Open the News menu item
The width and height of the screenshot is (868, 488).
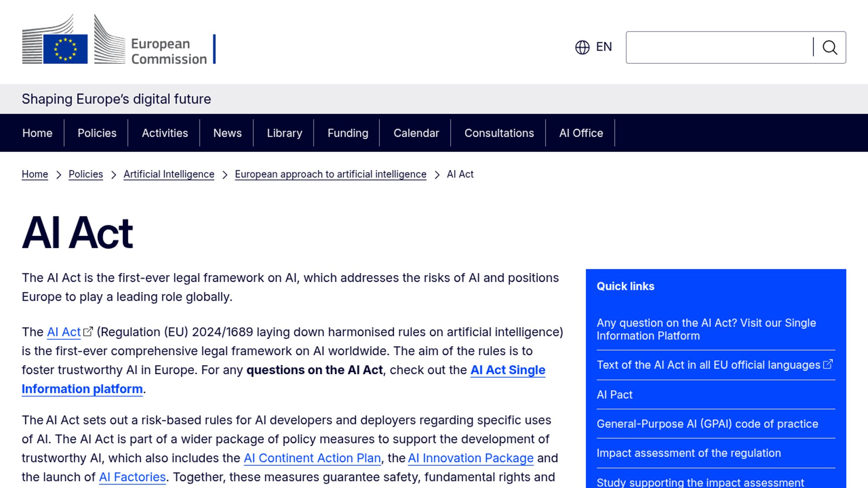coord(227,133)
